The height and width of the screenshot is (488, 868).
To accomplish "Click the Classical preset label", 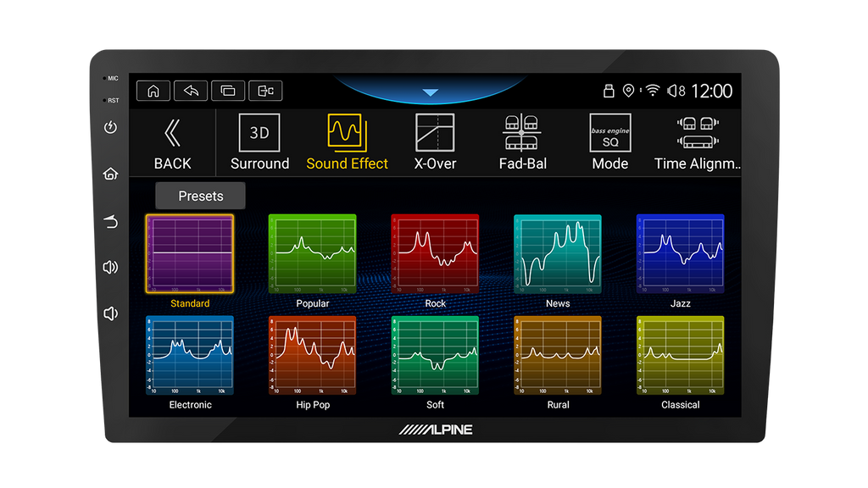I will coord(681,404).
